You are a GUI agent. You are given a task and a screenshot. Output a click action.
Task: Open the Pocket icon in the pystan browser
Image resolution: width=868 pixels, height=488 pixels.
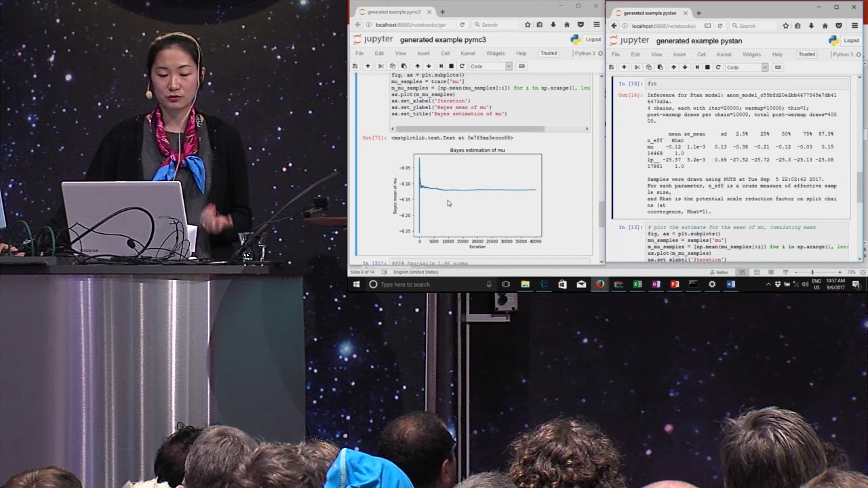[x=839, y=26]
